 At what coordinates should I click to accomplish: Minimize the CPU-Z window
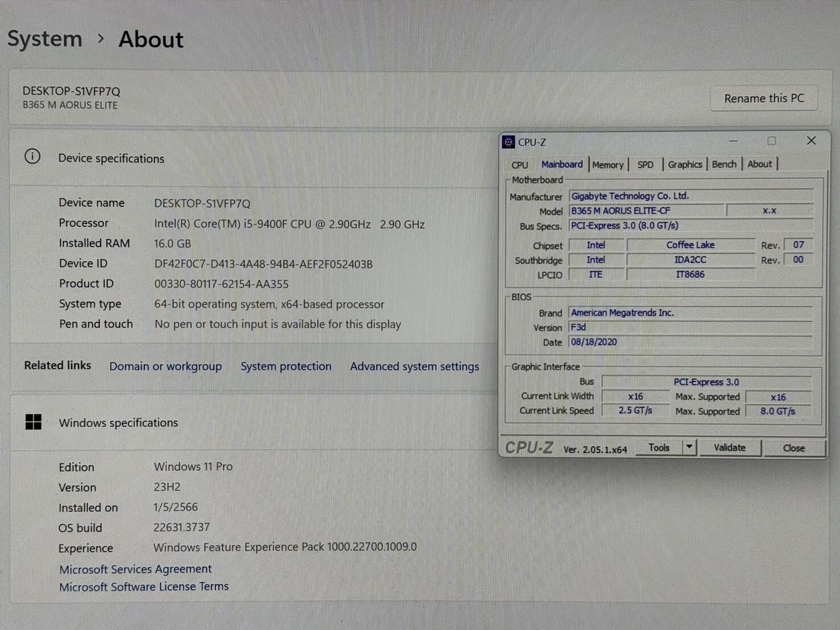733,141
